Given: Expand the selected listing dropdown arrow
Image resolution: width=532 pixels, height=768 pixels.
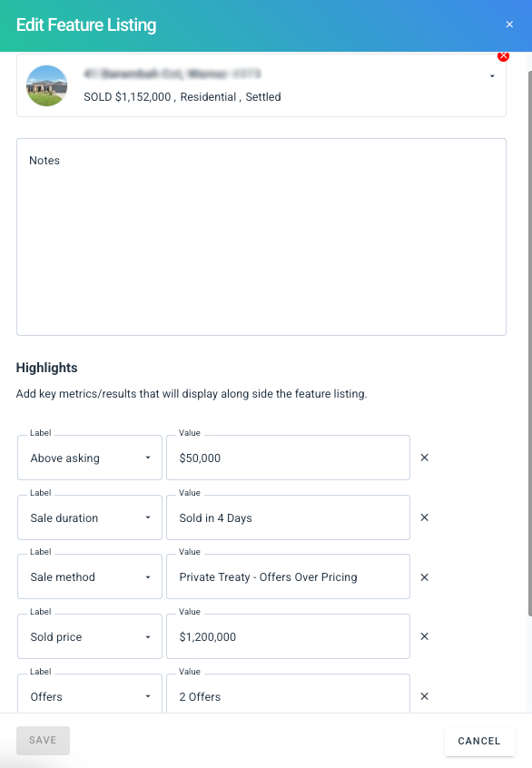Looking at the screenshot, I should 492,76.
